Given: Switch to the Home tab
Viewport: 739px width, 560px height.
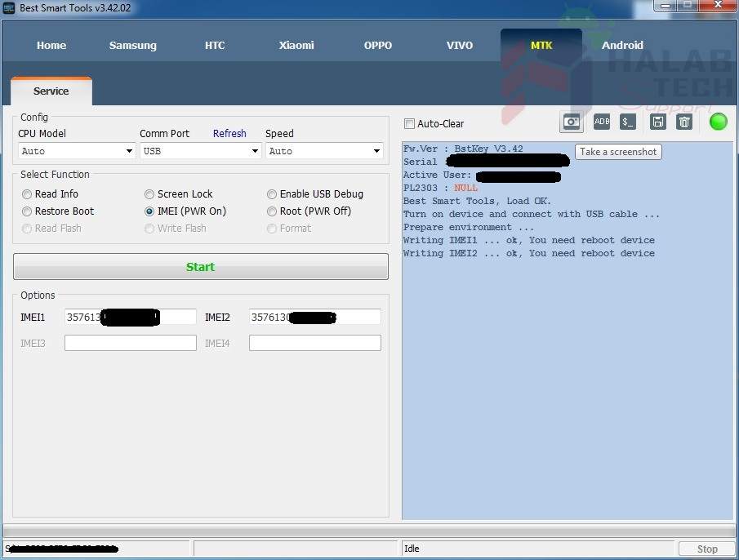Looking at the screenshot, I should pos(51,45).
